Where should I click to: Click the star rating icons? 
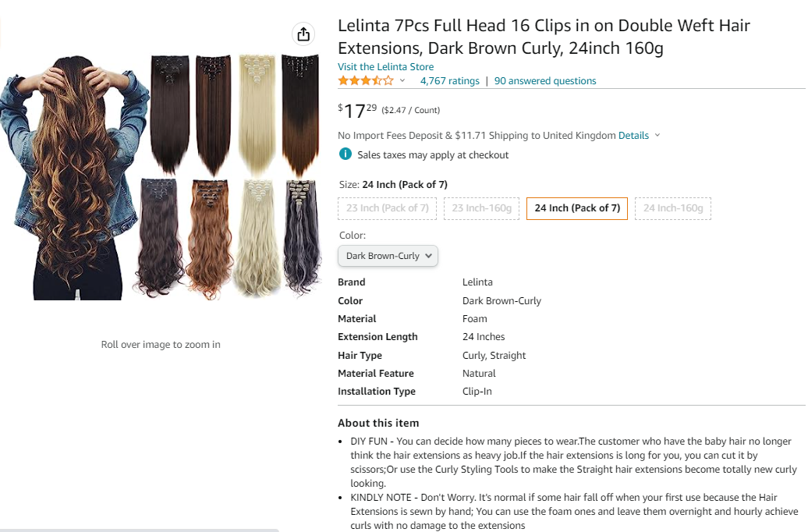pos(366,80)
